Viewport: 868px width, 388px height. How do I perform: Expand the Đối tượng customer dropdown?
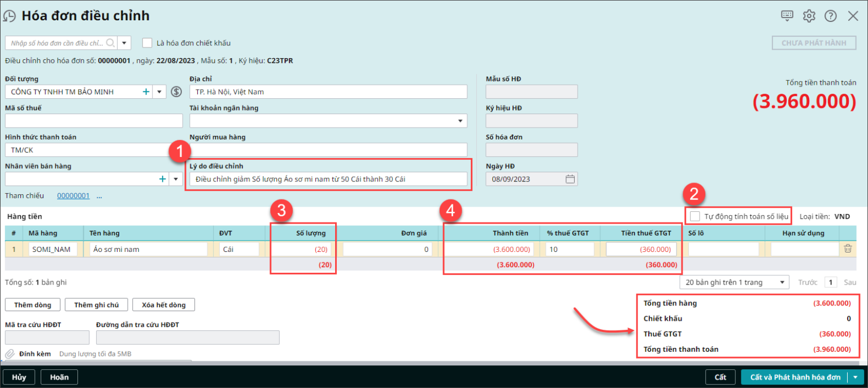(x=159, y=91)
